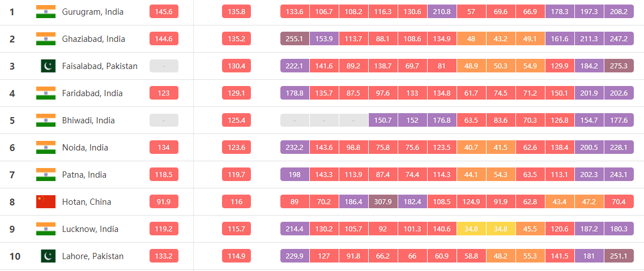Click the rank number 10 for Lahore

click(x=15, y=256)
